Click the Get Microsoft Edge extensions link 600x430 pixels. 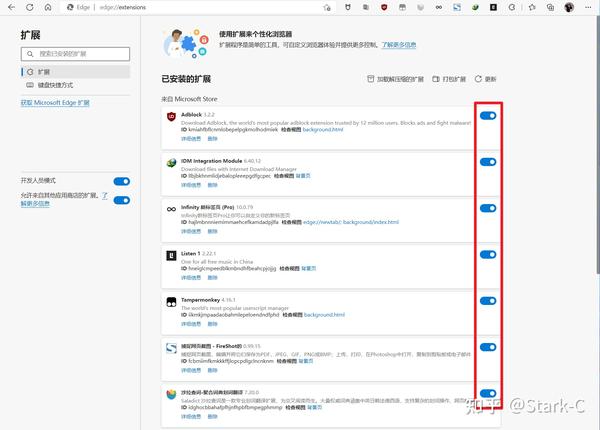click(55, 103)
